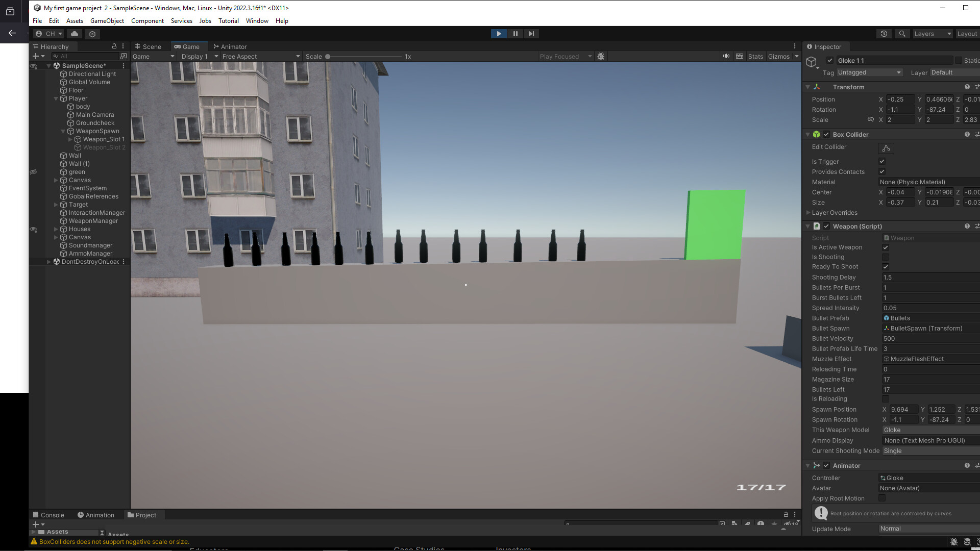Viewport: 980px width, 551px height.
Task: Open the Tag dropdown showing Untagged
Action: (x=869, y=72)
